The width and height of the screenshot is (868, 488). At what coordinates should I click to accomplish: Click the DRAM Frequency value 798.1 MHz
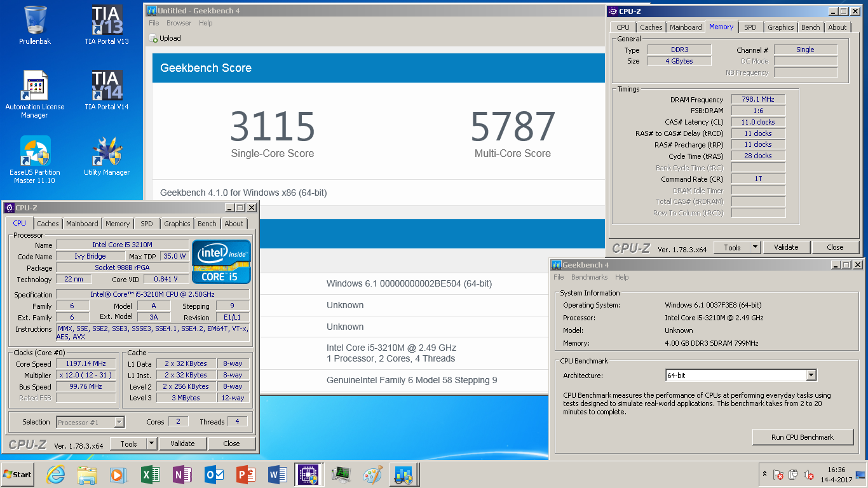coord(758,99)
